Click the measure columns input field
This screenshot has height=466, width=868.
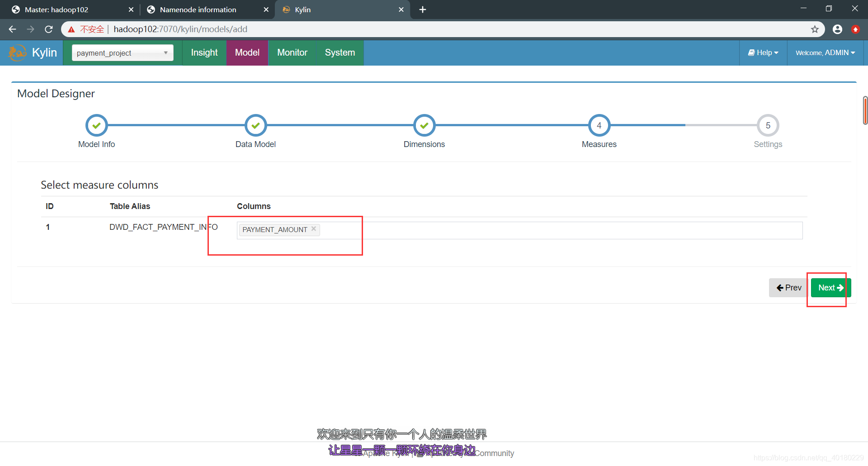click(x=520, y=230)
